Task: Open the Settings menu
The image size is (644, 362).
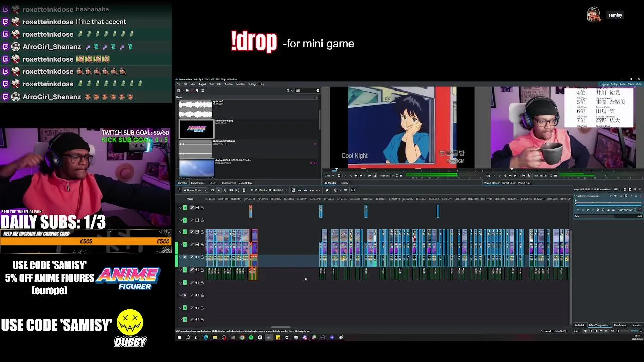Action: point(252,84)
